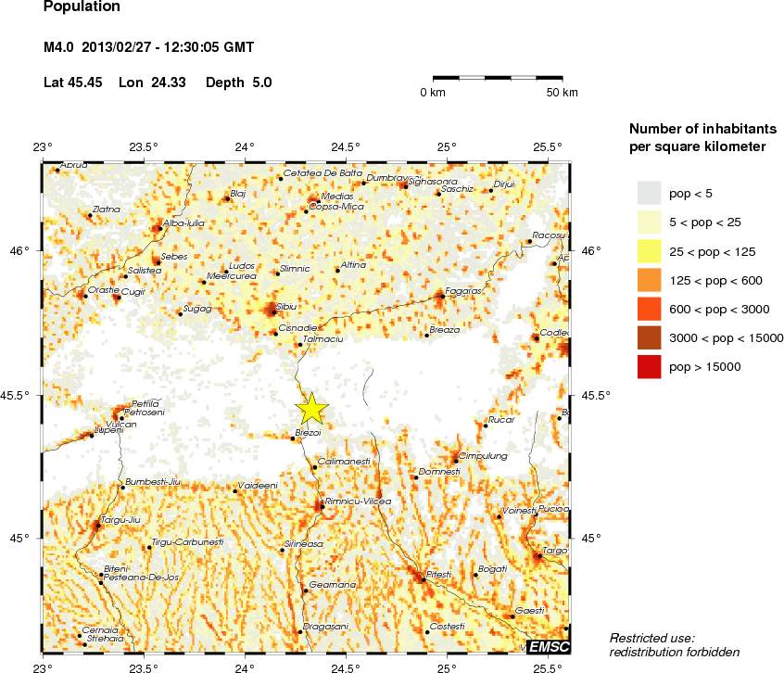Select the Sibiu city marker
Viewport: 784px width, 673px height.
click(x=272, y=311)
